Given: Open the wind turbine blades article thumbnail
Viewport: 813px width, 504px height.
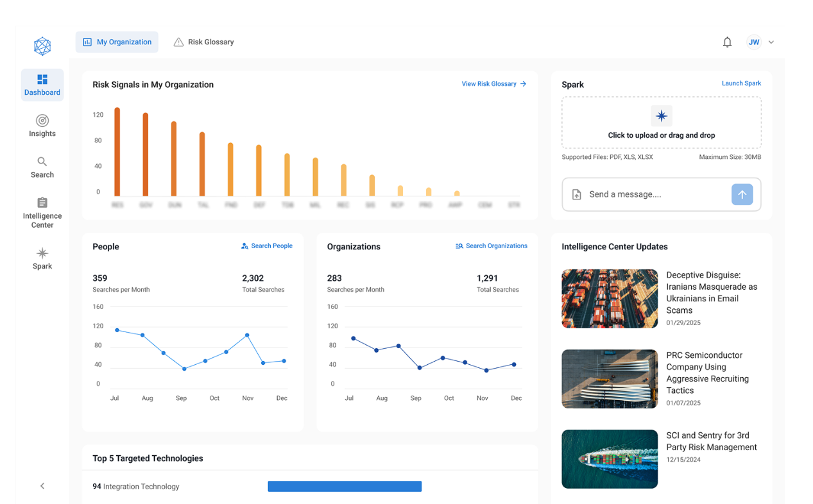Looking at the screenshot, I should pyautogui.click(x=610, y=379).
